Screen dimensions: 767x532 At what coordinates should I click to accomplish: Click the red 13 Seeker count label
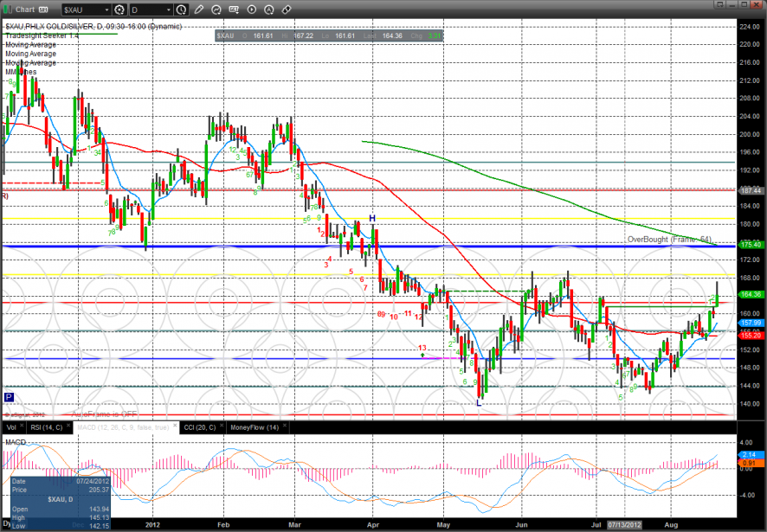422,348
